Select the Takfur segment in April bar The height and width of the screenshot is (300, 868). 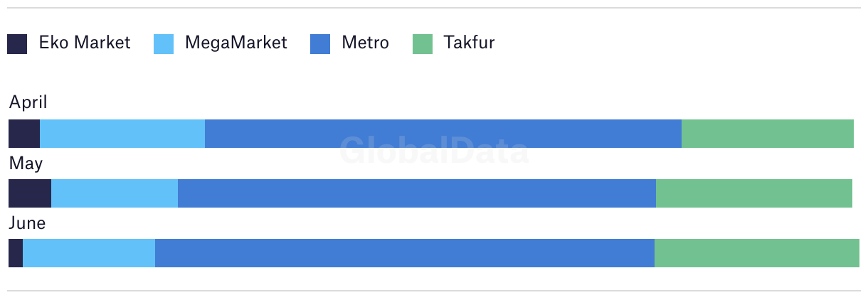point(768,134)
